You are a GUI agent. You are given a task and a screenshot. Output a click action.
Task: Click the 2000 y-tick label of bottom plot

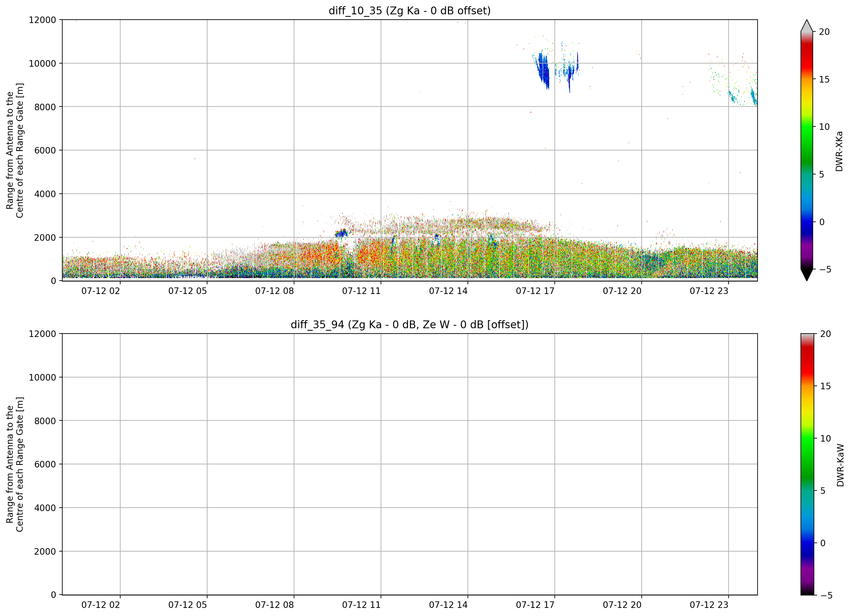(x=45, y=552)
